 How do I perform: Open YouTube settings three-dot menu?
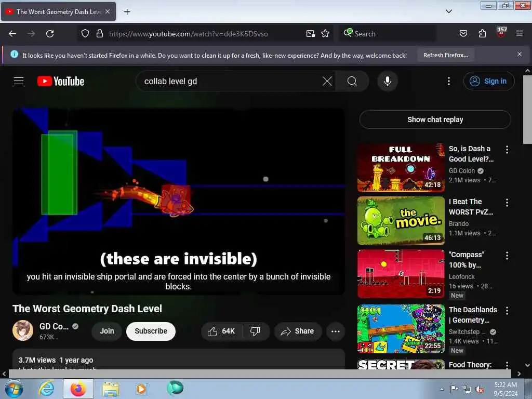click(448, 81)
